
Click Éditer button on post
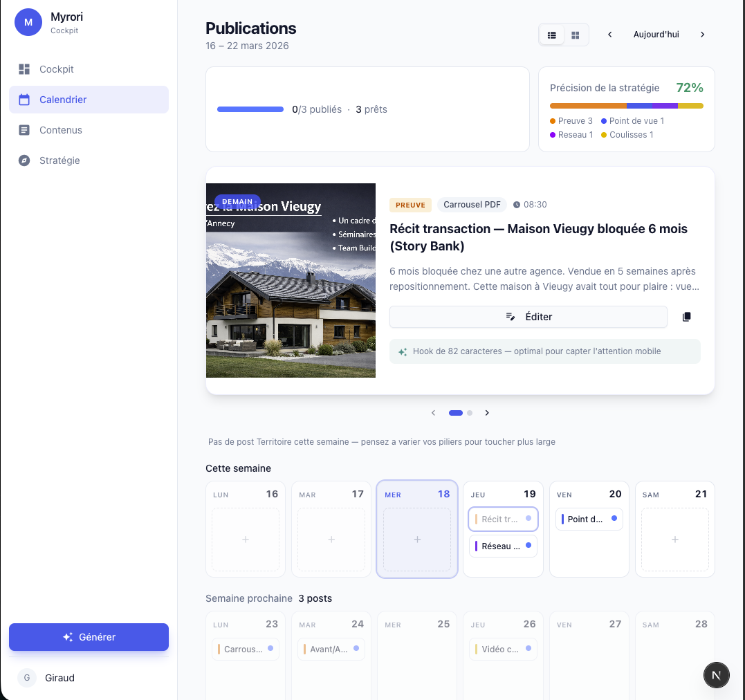(x=528, y=317)
